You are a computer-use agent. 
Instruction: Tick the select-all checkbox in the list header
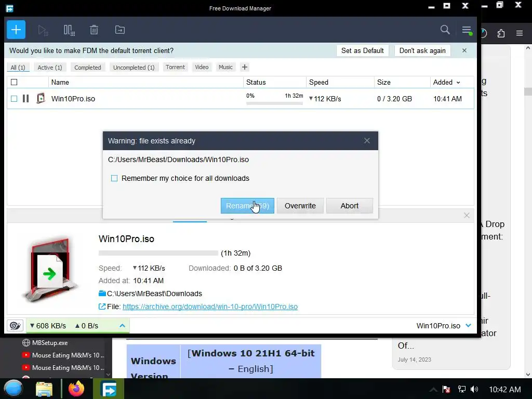[x=14, y=82]
